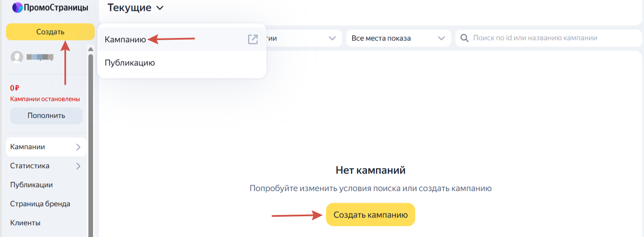
Task: Click the sidebar vertical scrollbar
Action: pos(90,144)
